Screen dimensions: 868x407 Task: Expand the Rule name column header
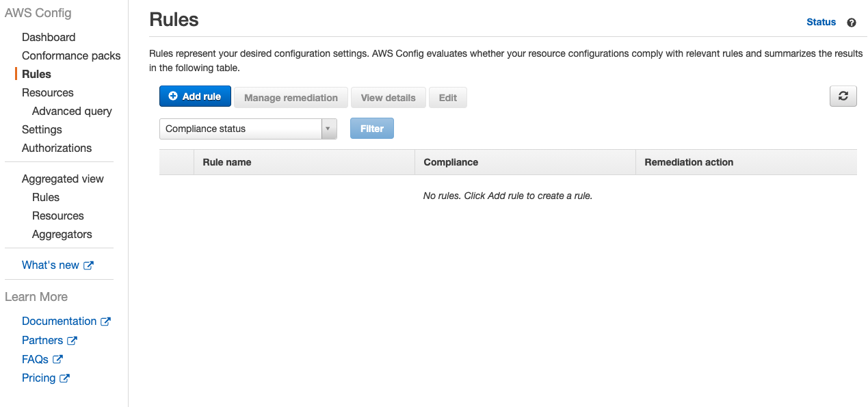point(226,162)
